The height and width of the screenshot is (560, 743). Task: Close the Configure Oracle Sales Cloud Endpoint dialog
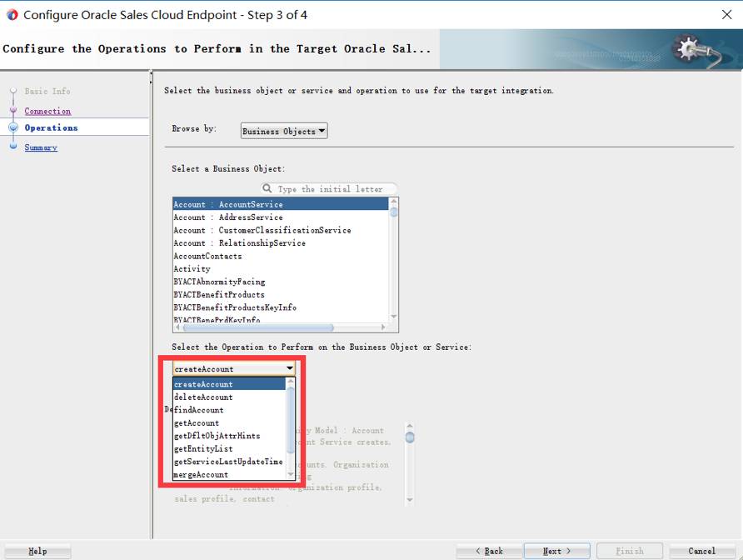[727, 15]
